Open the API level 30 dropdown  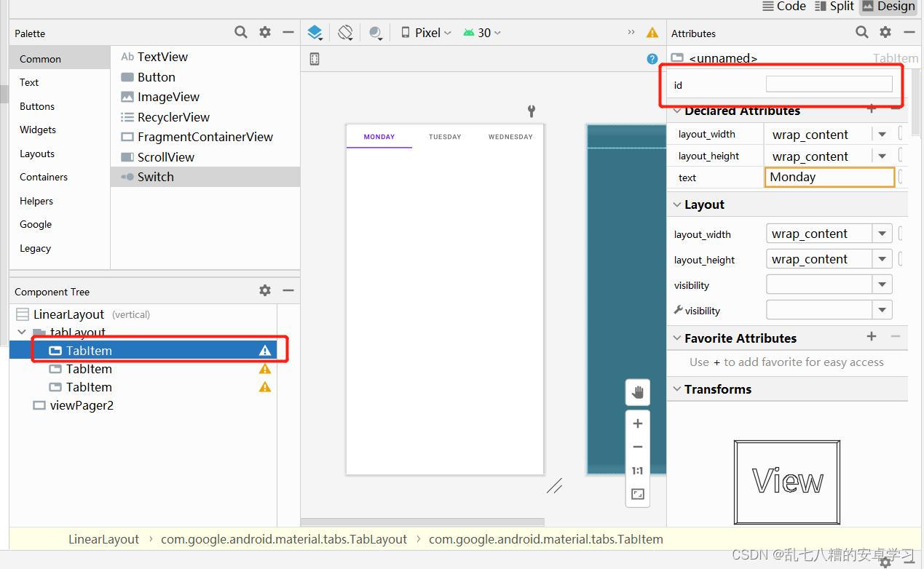point(481,32)
